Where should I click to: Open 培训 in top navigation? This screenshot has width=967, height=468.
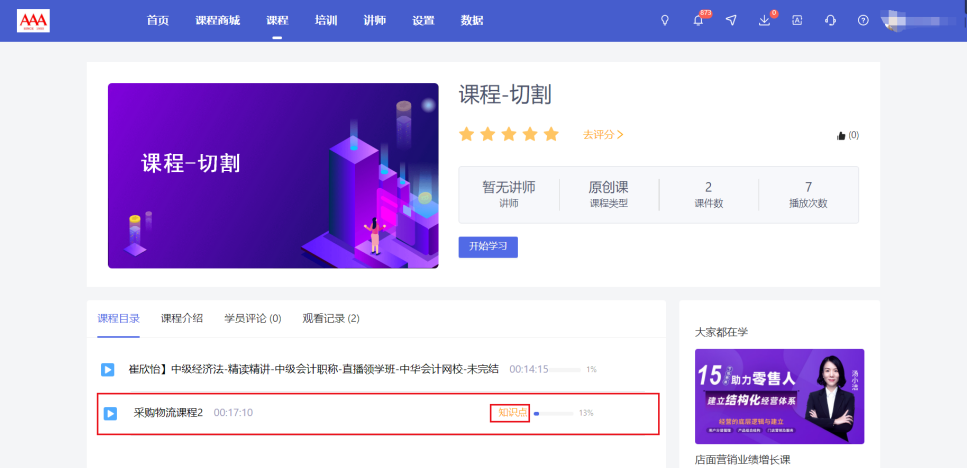[x=326, y=20]
